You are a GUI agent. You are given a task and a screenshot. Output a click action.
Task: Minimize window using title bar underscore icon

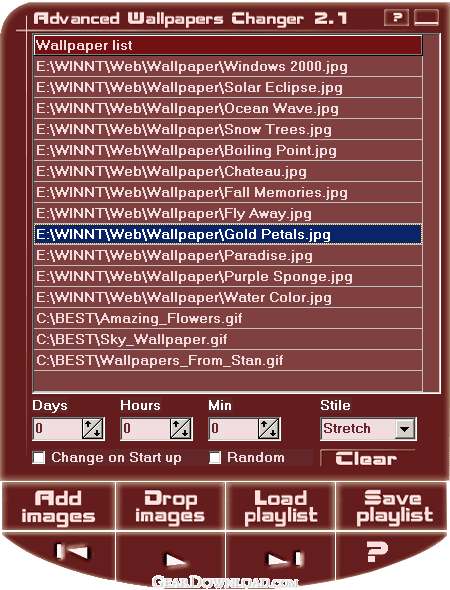(426, 17)
